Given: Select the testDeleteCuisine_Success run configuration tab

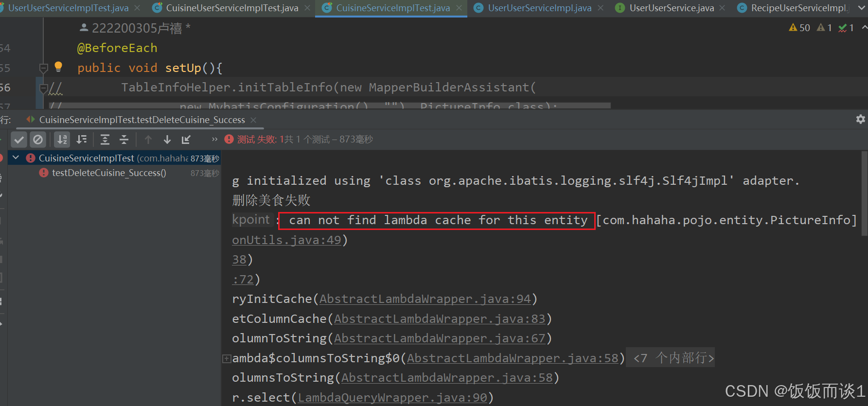Looking at the screenshot, I should pyautogui.click(x=141, y=120).
